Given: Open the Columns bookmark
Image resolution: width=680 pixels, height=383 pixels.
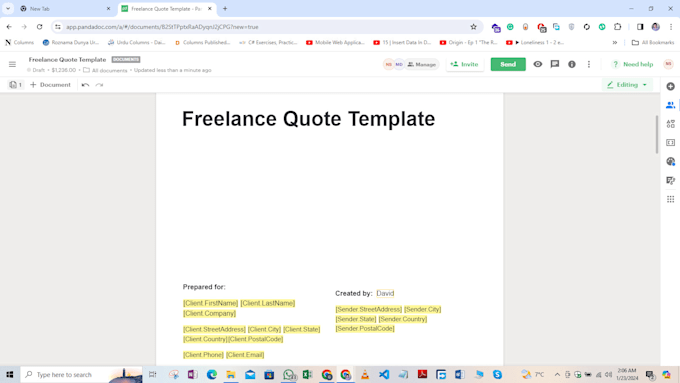Looking at the screenshot, I should 20,43.
